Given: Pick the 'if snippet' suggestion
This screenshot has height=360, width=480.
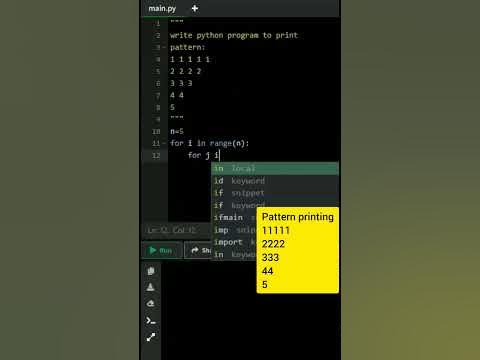Looking at the screenshot, I should click(275, 193).
